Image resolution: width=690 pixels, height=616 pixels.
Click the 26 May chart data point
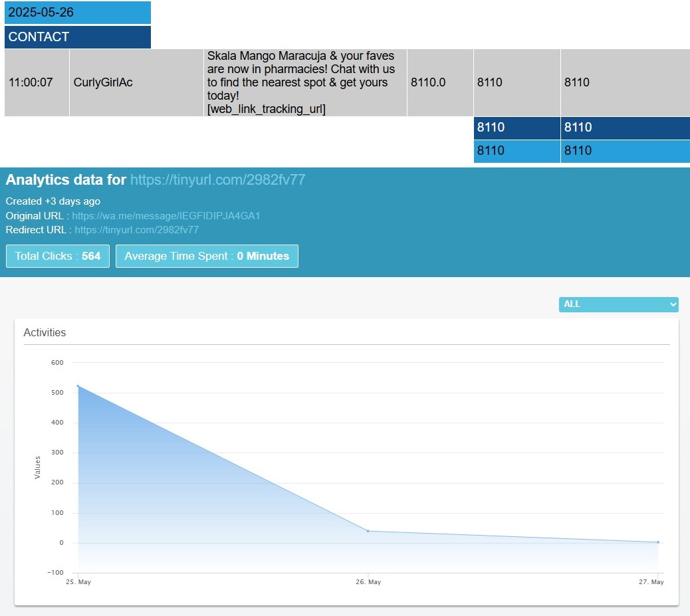[x=368, y=531]
